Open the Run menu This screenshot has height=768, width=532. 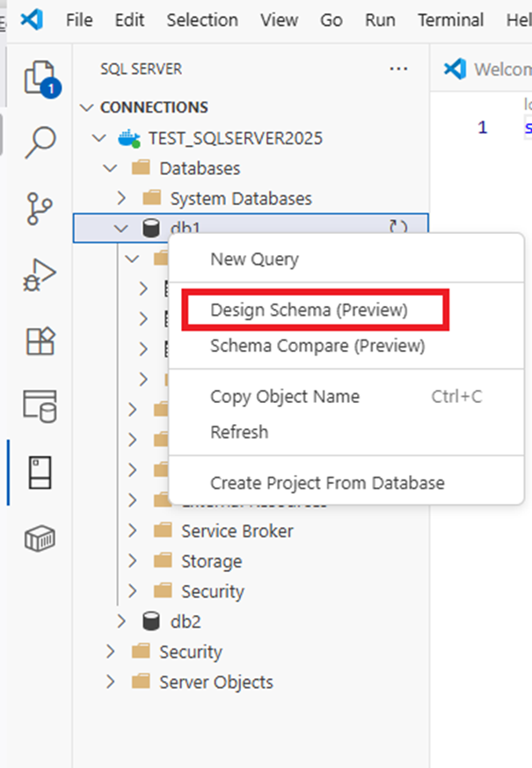[380, 20]
